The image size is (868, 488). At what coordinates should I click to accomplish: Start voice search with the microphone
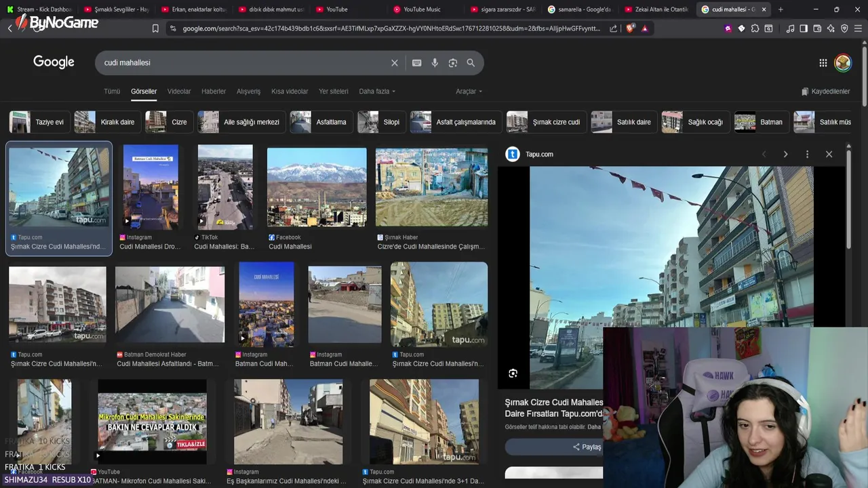click(x=435, y=63)
